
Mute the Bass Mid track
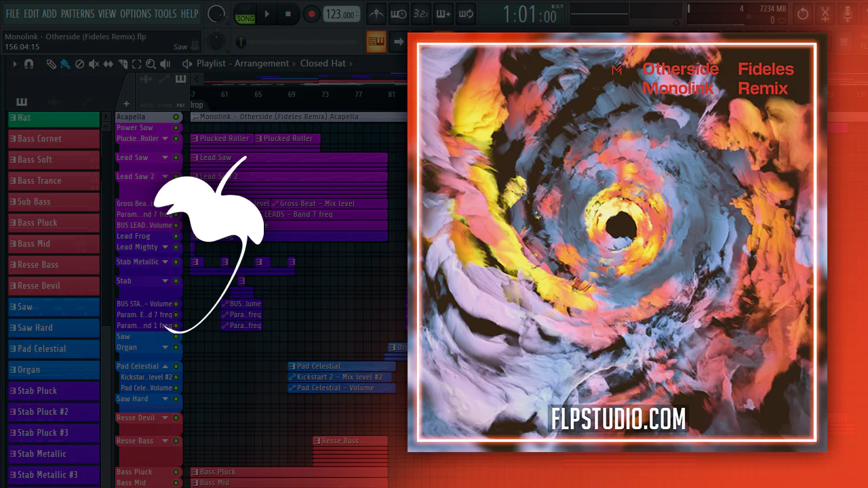(176, 483)
